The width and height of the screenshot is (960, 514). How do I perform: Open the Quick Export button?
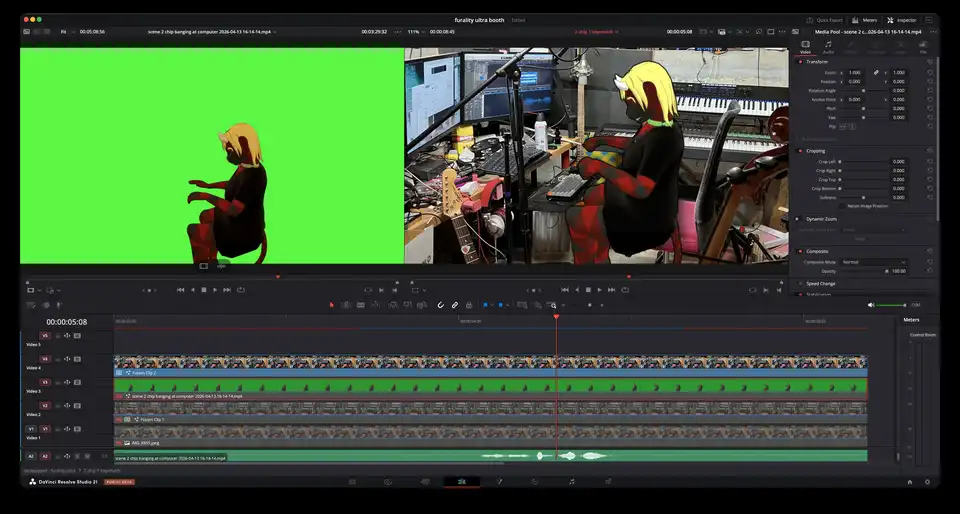click(x=823, y=20)
